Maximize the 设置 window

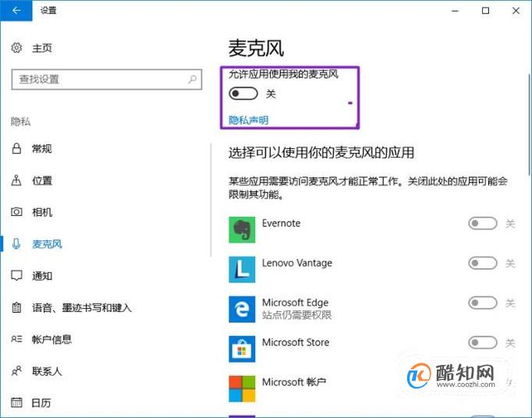[x=485, y=10]
